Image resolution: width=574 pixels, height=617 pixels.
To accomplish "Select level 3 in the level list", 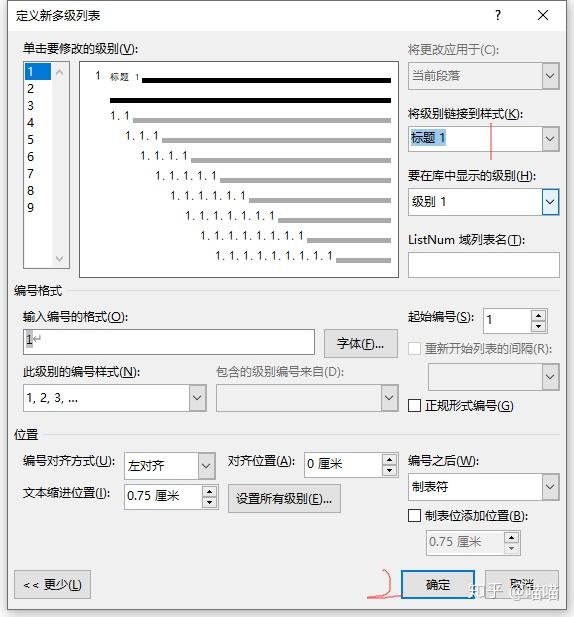I will tap(38, 105).
